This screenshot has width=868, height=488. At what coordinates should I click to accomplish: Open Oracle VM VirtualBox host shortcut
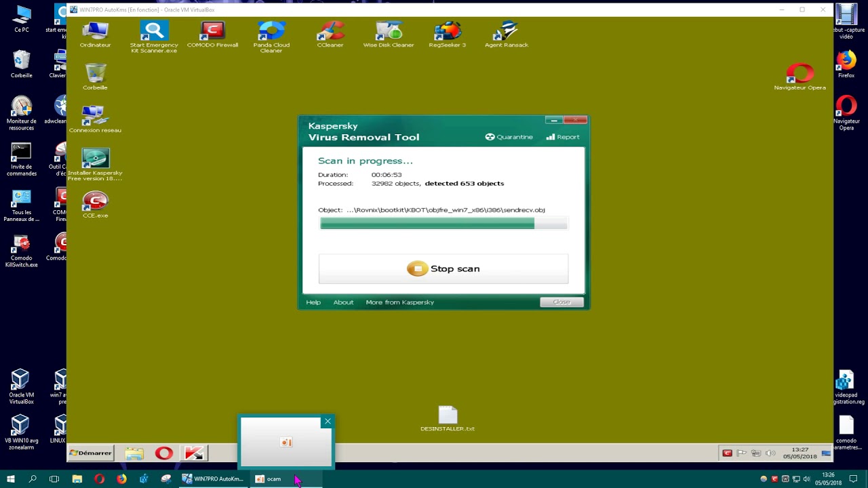pos(21,388)
